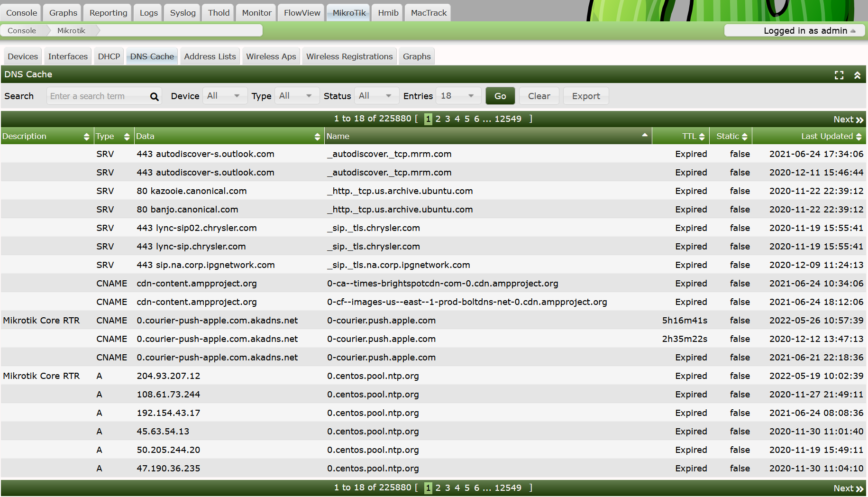Go to page 6 in bottom pagination
Viewport: 868px width, 497px height.
pyautogui.click(x=476, y=488)
